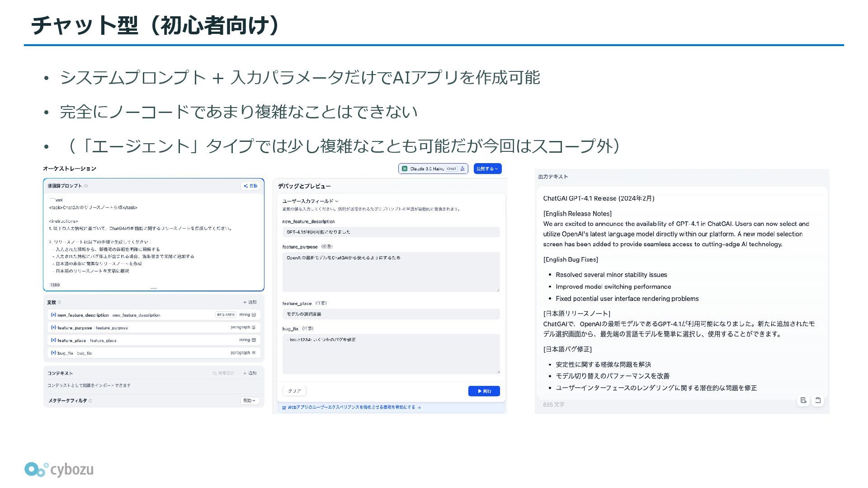Click the 実行 run button
The width and height of the screenshot is (868, 488).
pos(484,391)
